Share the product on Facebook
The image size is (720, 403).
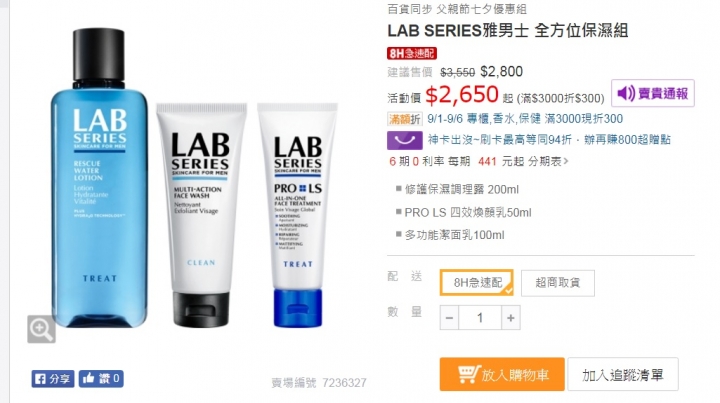click(x=53, y=379)
